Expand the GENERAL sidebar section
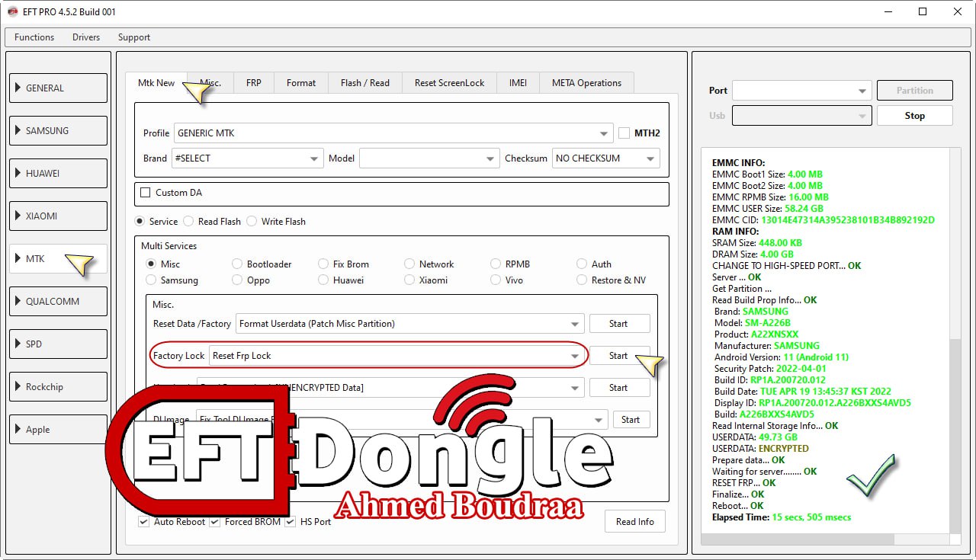The width and height of the screenshot is (976, 560). pyautogui.click(x=59, y=88)
